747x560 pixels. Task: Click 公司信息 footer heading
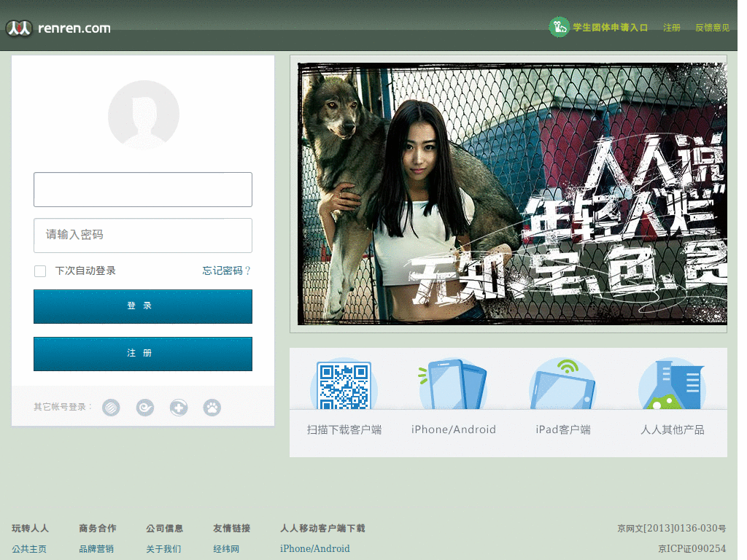click(x=164, y=528)
